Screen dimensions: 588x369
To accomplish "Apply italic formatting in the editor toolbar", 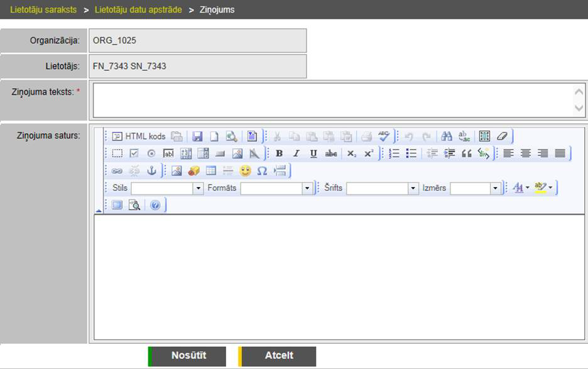I will click(296, 153).
